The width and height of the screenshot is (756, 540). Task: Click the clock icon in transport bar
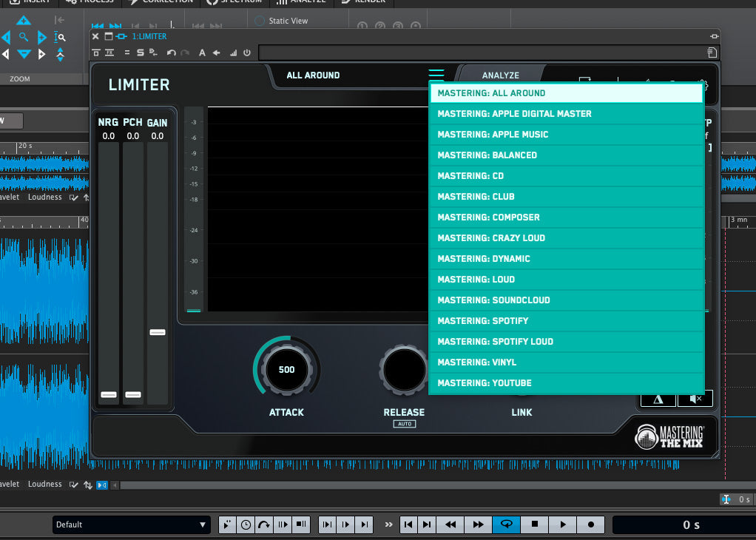click(x=246, y=524)
